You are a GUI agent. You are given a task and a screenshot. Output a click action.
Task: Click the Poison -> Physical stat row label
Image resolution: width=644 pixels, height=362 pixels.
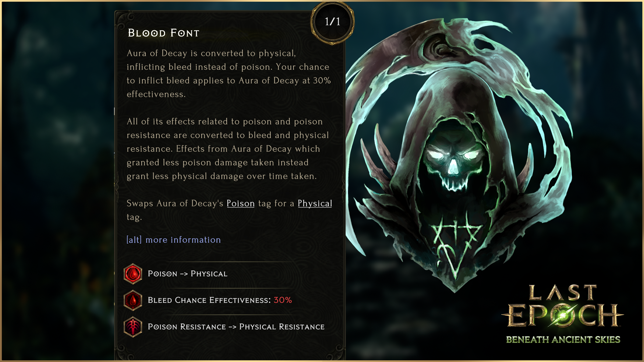coord(187,274)
